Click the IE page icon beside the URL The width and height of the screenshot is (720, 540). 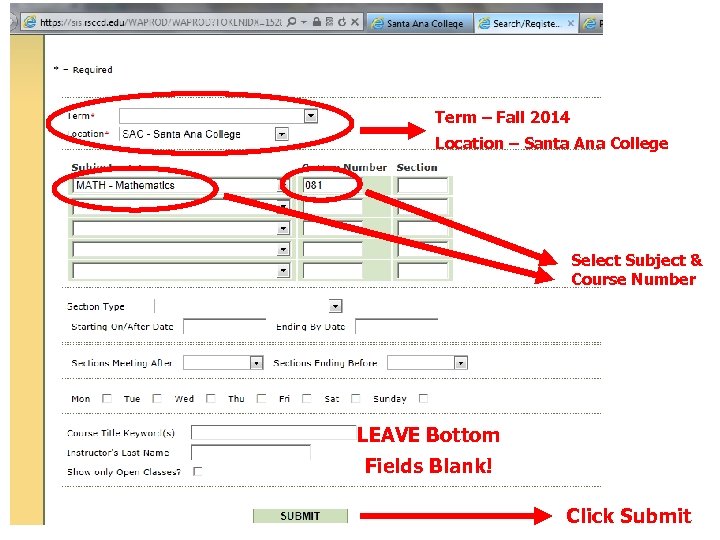point(30,22)
